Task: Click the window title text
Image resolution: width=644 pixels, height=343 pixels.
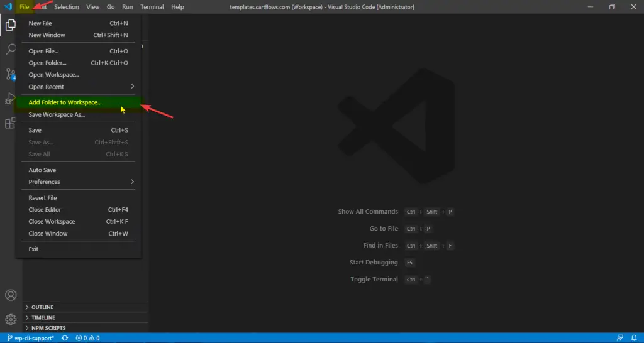Action: 321,7
